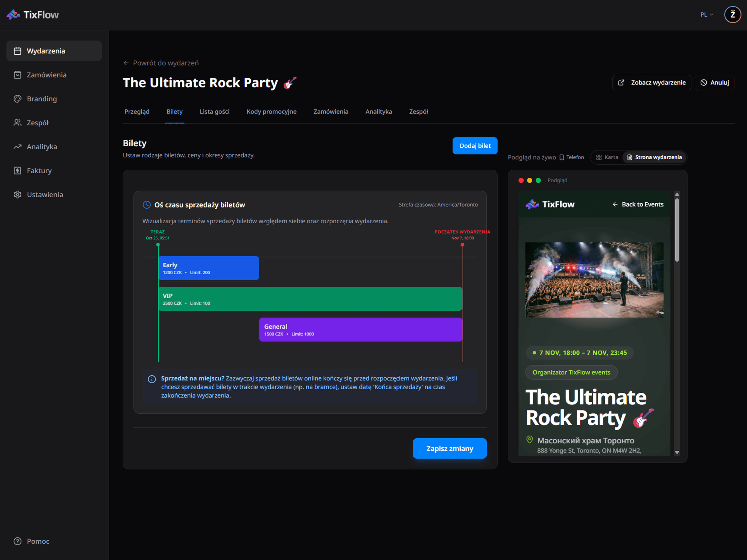Select the purple General ticket bar
The height and width of the screenshot is (560, 747).
click(x=361, y=330)
